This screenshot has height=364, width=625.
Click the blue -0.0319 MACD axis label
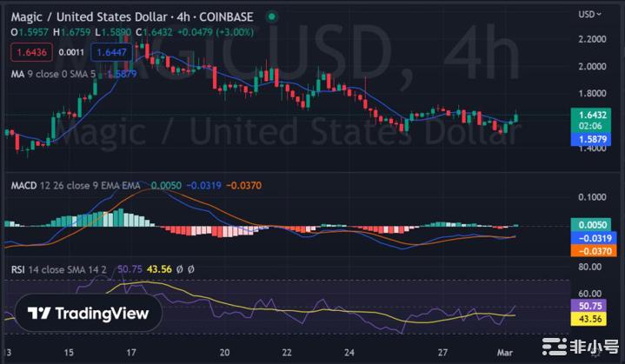(594, 238)
